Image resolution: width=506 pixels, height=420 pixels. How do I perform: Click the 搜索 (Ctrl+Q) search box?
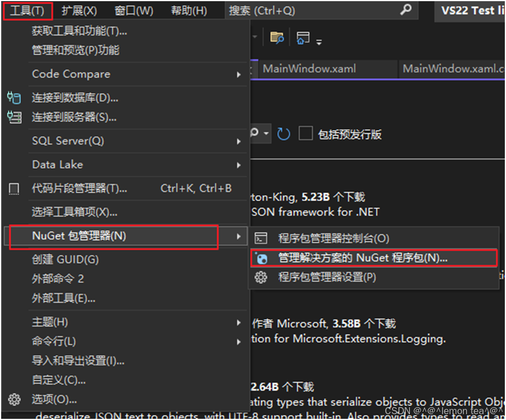321,10
